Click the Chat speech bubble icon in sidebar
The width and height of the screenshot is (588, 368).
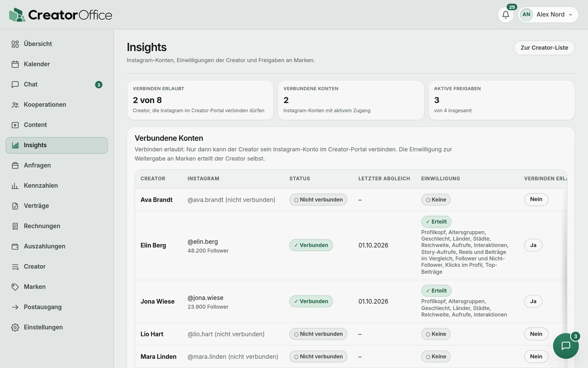15,84
